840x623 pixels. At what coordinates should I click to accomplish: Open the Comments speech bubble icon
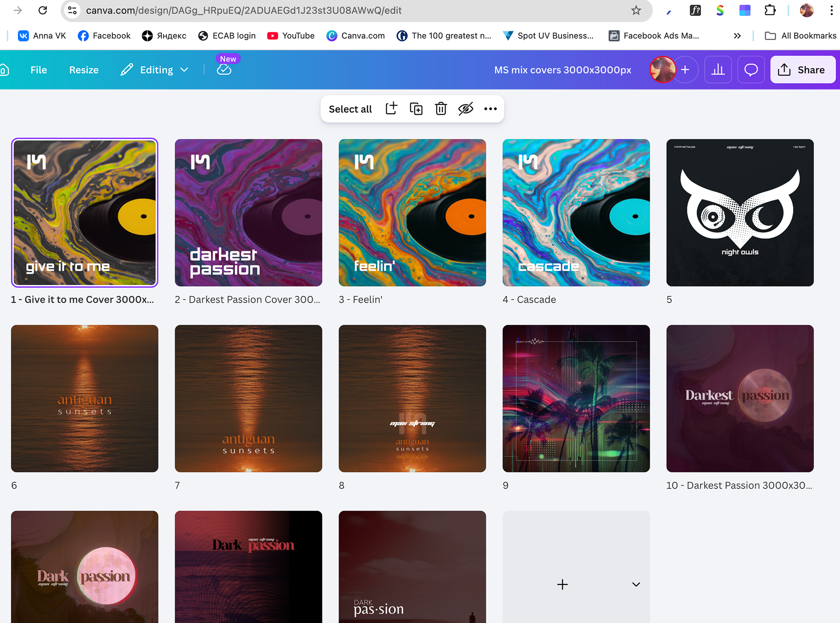tap(751, 70)
